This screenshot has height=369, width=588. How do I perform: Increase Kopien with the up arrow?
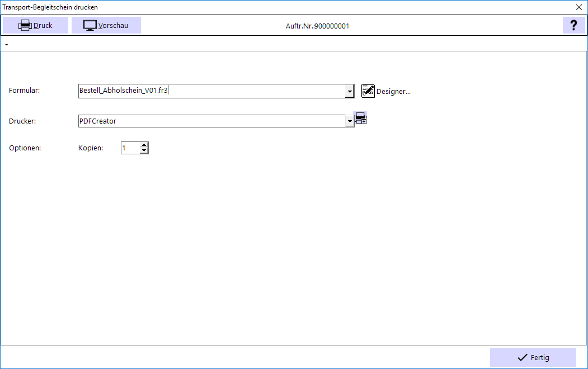tap(144, 145)
